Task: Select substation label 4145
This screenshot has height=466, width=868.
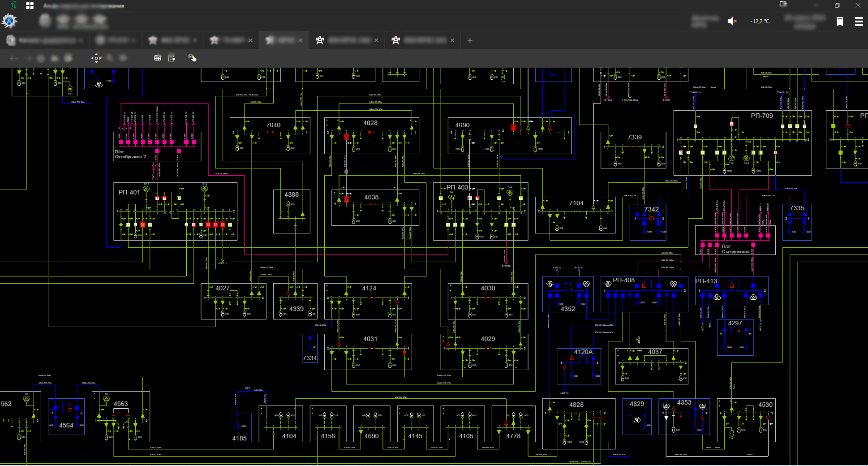Action: click(415, 436)
